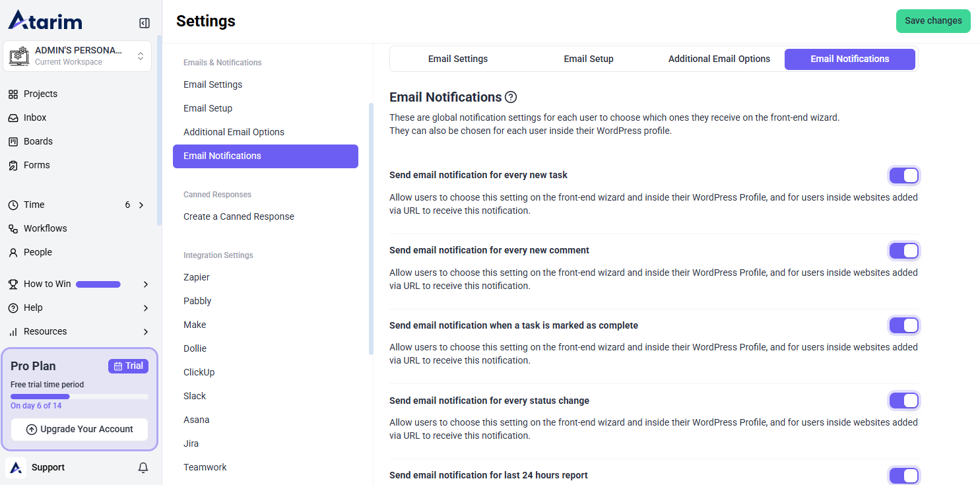This screenshot has width=980, height=485.
Task: Switch to the Email Setup tab
Action: click(x=588, y=59)
